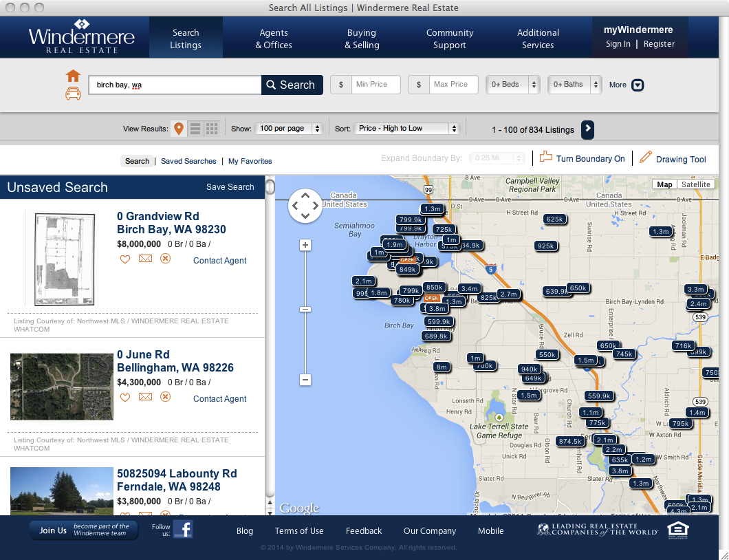Zoom in the map with plus button
Image resolution: width=729 pixels, height=560 pixels.
(305, 245)
